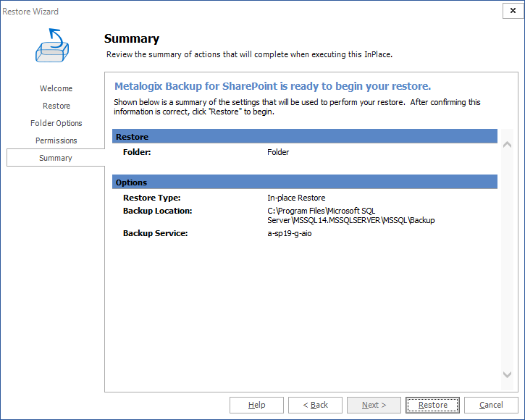Start the restore with the Restore button

pyautogui.click(x=432, y=405)
